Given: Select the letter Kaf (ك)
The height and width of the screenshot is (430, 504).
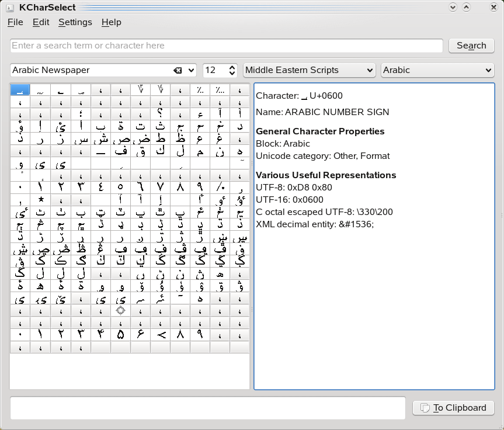Looking at the screenshot, I should coord(161,151).
